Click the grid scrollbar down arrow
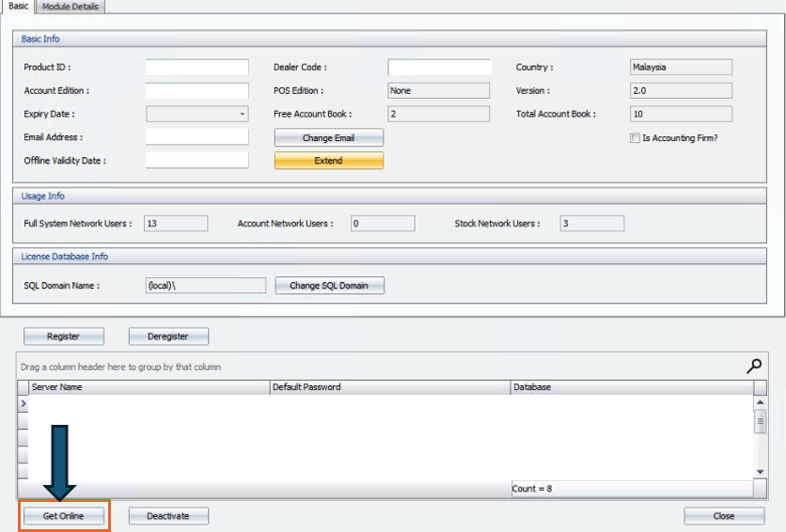Image resolution: width=786 pixels, height=532 pixels. [x=760, y=472]
